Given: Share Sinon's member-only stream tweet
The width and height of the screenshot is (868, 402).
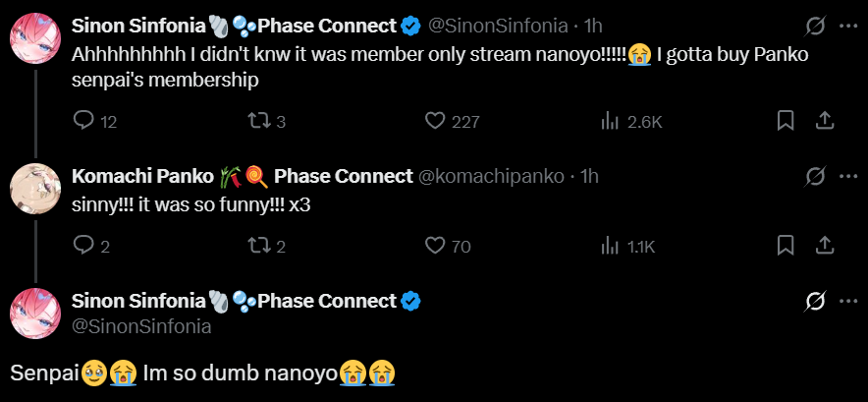Looking at the screenshot, I should [x=826, y=121].
